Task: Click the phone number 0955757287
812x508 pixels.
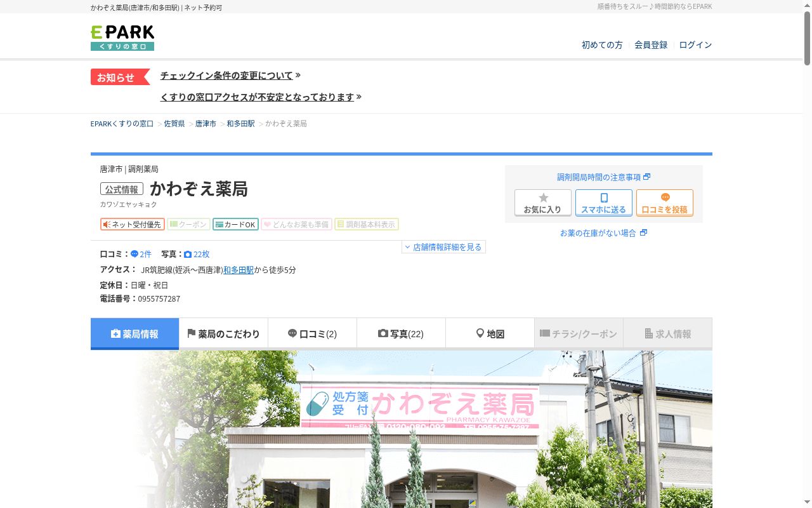Action: (159, 299)
